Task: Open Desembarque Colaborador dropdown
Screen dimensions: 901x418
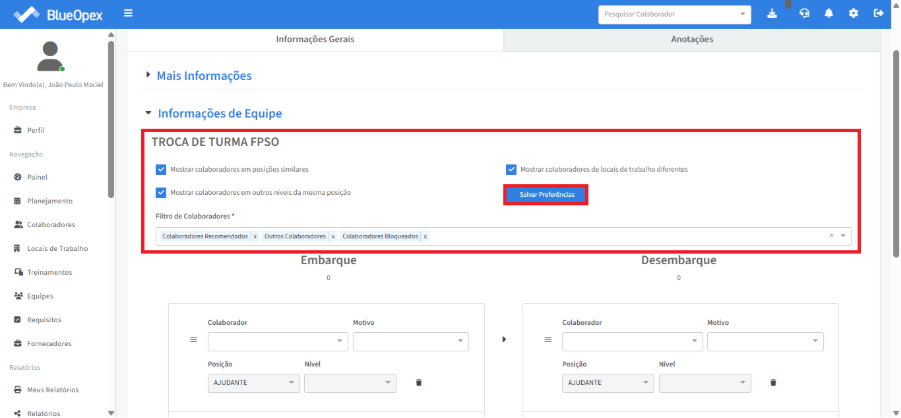Action: point(632,341)
